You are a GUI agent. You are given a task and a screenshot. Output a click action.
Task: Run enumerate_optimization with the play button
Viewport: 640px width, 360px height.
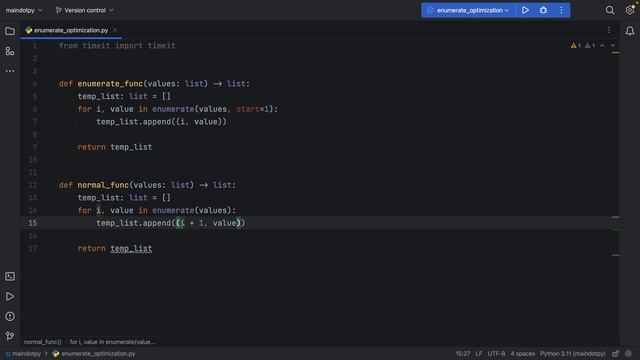(525, 10)
